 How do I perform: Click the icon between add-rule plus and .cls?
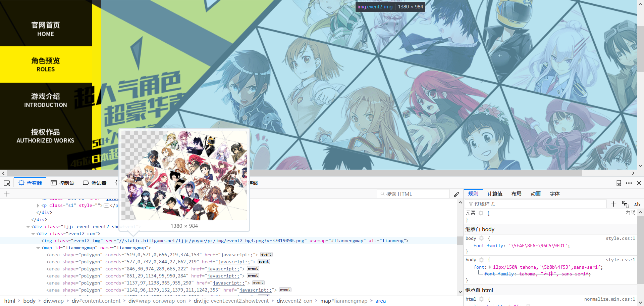[x=625, y=204]
